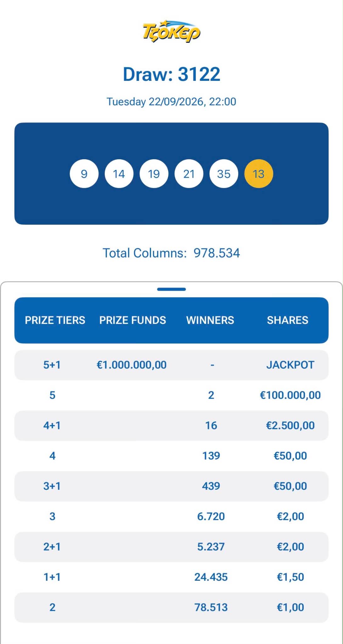Select the 4+1 tier row with 16 winners
Image resolution: width=343 pixels, height=644 pixels.
coord(171,426)
